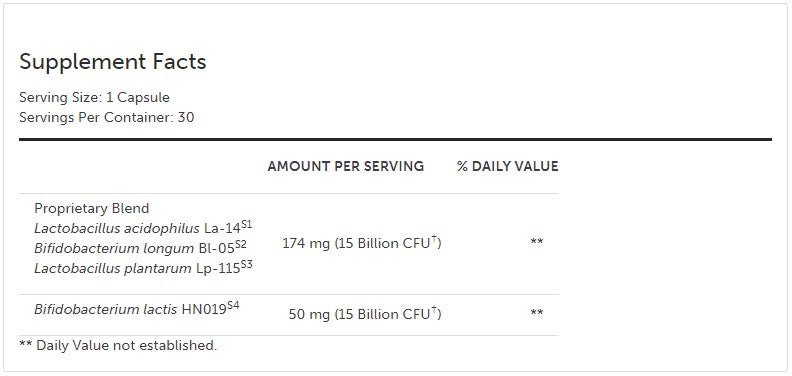Click the double asterisk in HN019 row

(x=537, y=313)
